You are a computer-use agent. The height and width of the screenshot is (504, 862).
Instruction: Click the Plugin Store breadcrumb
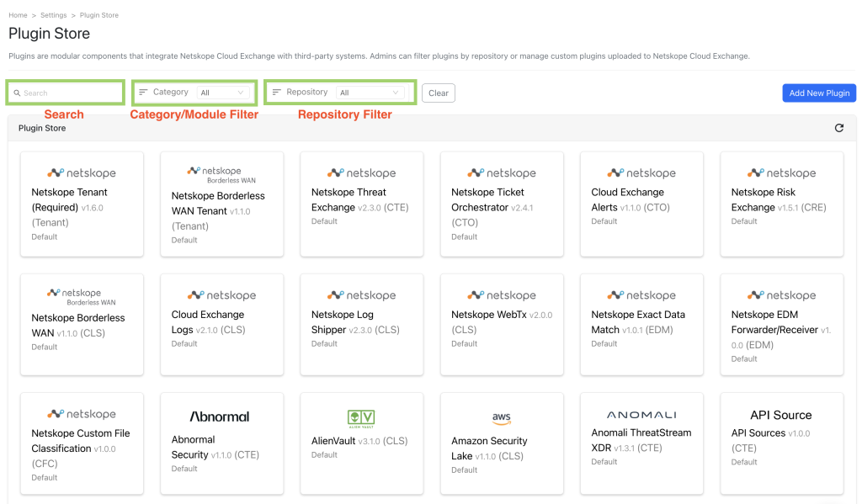click(x=99, y=15)
